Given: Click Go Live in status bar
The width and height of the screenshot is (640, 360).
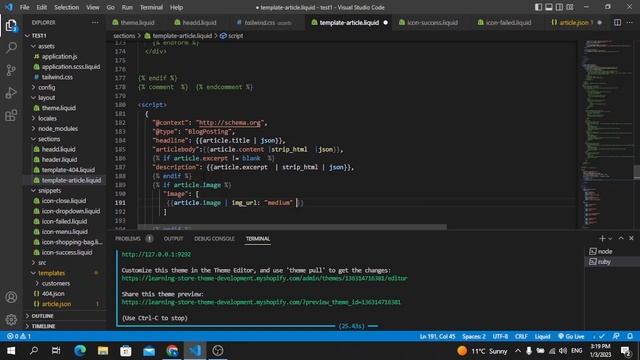Looking at the screenshot, I should (571, 336).
